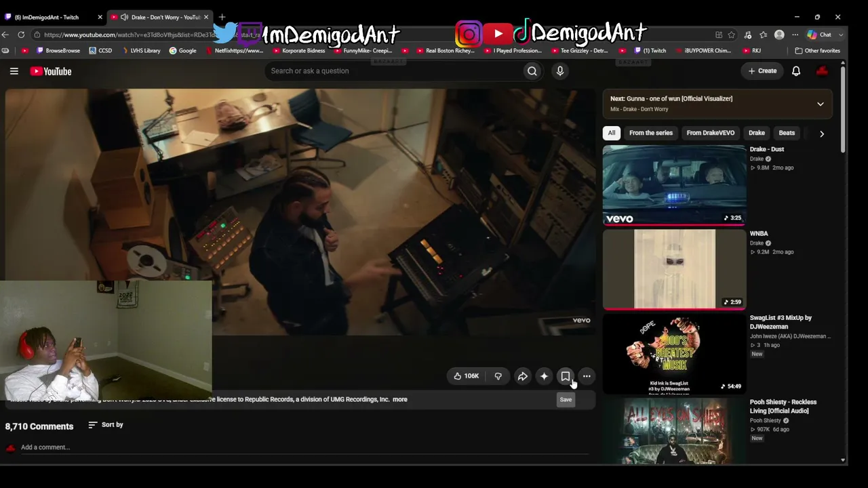Click the YouTube search input field
Screen dimensions: 868x488
(393, 71)
